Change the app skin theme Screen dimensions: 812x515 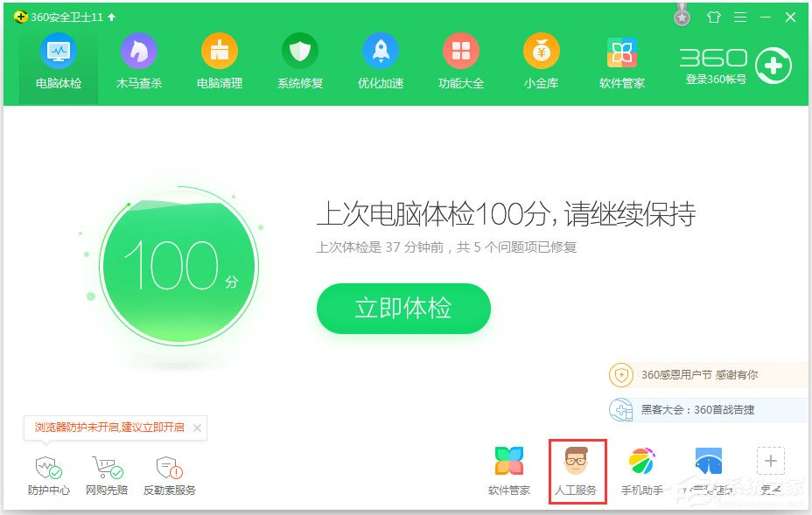click(x=713, y=16)
